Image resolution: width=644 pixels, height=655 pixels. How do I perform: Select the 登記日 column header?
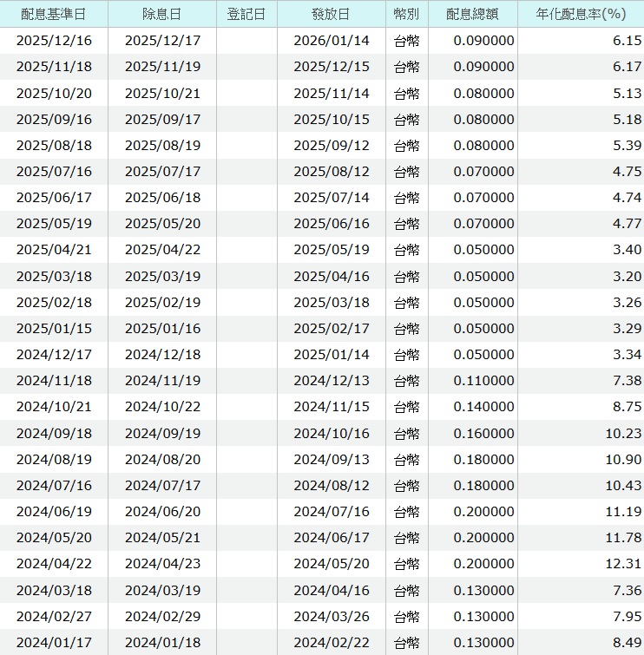point(246,14)
